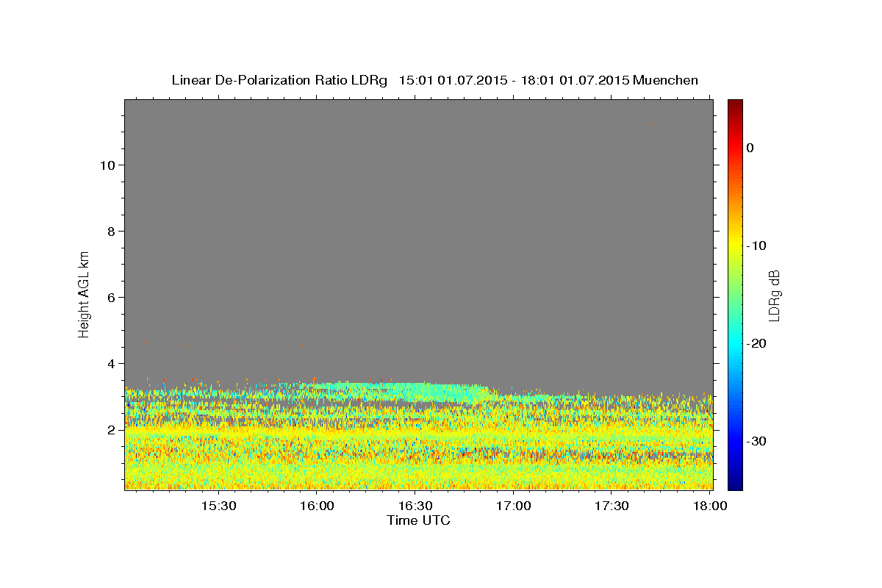Screen dimensions: 882x588
Task: Click the 16:30 time tick label
Action: [x=415, y=506]
